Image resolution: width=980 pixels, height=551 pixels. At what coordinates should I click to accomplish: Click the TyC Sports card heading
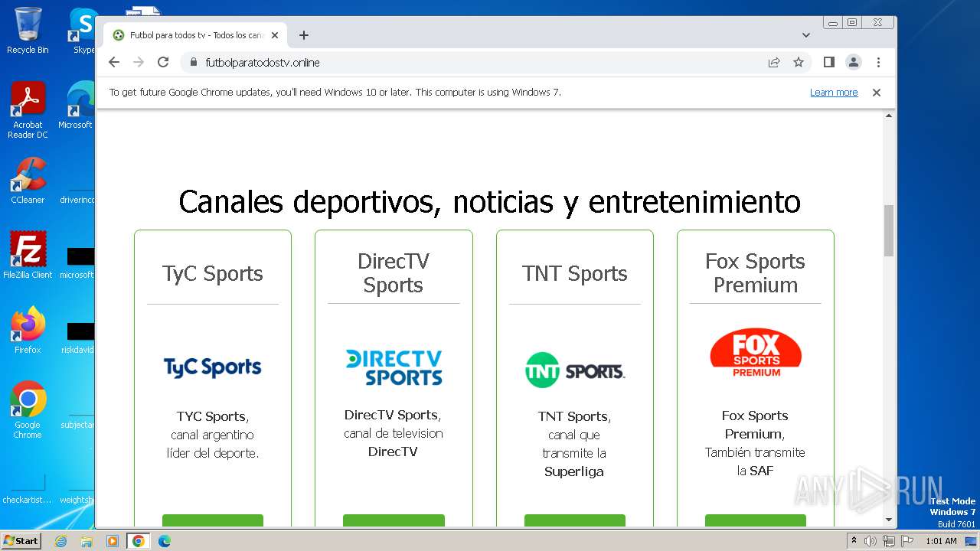pyautogui.click(x=213, y=273)
